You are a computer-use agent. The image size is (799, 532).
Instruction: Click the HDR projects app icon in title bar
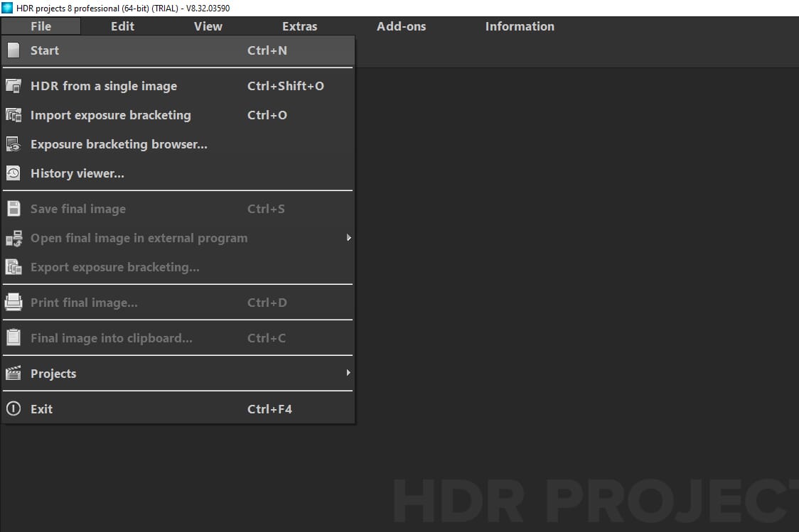7,8
